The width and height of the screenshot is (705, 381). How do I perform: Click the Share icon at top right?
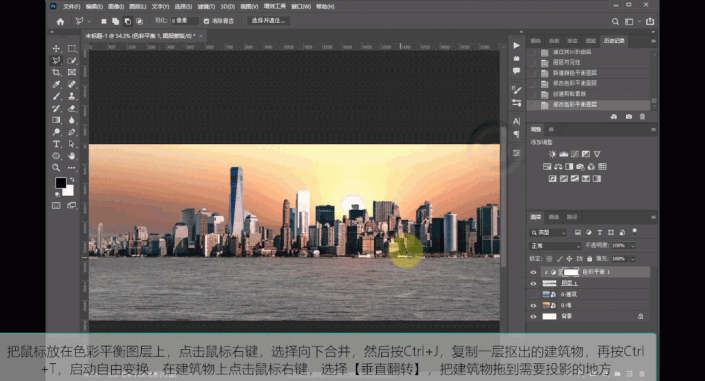coord(650,21)
